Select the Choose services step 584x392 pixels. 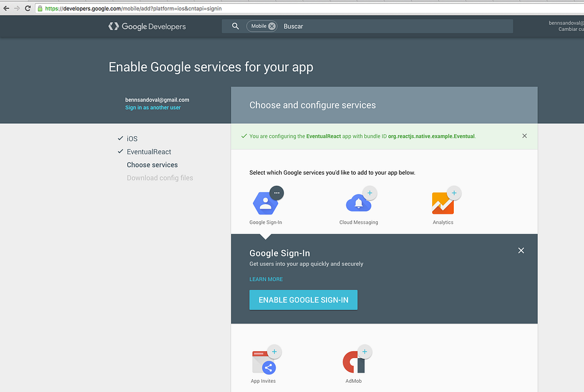[152, 165]
